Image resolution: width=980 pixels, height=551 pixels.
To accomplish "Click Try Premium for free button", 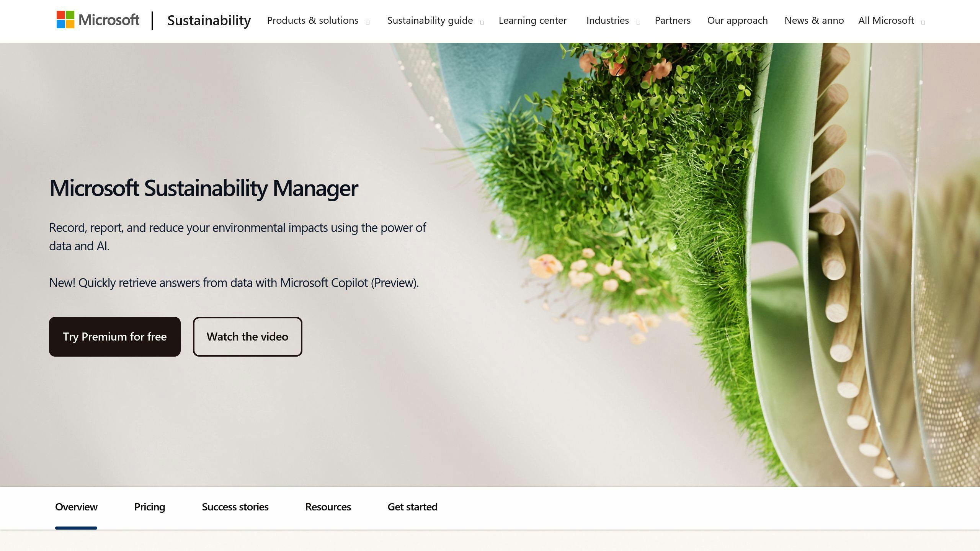I will coord(115,337).
